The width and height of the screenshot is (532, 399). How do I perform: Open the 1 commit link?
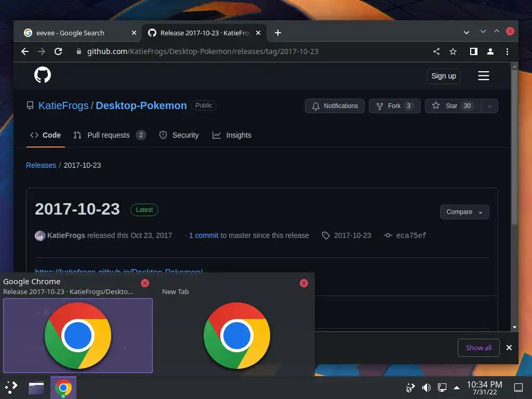pyautogui.click(x=204, y=235)
